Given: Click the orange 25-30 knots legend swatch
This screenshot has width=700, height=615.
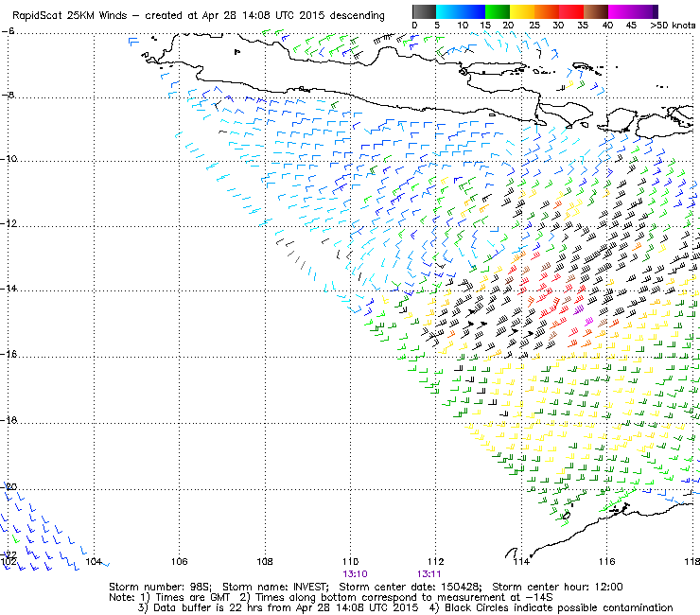Looking at the screenshot, I should pos(547,11).
